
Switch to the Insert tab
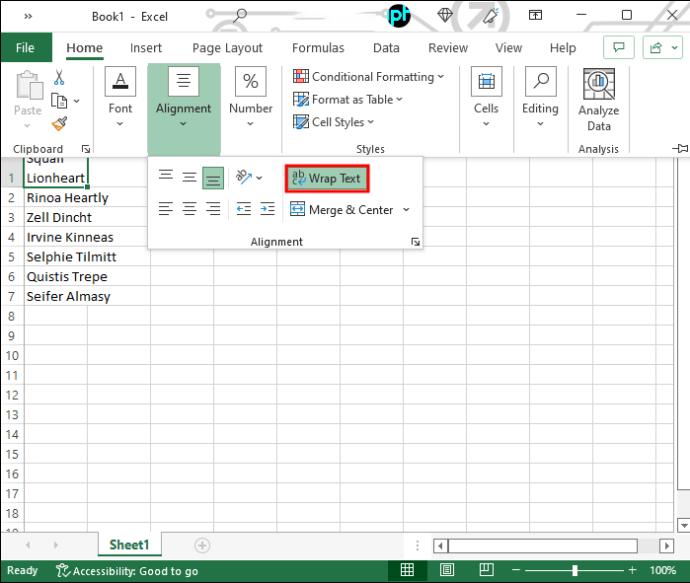[x=146, y=48]
